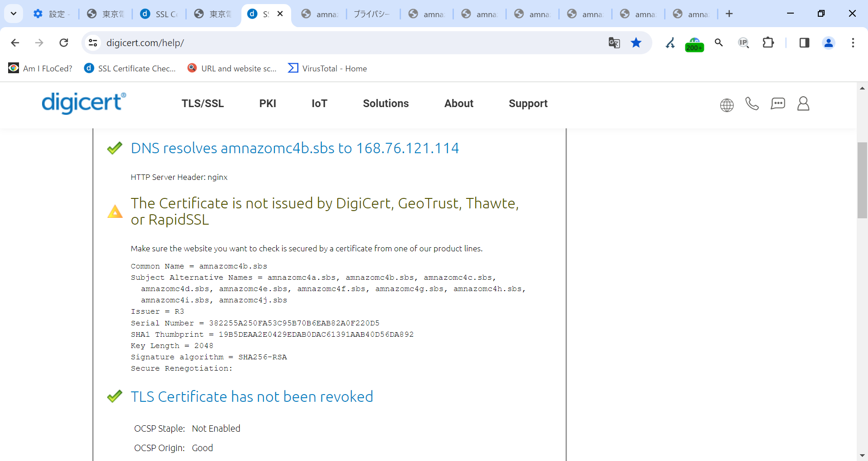The image size is (868, 461).
Task: Open the Chrome three-dot menu
Action: (853, 42)
